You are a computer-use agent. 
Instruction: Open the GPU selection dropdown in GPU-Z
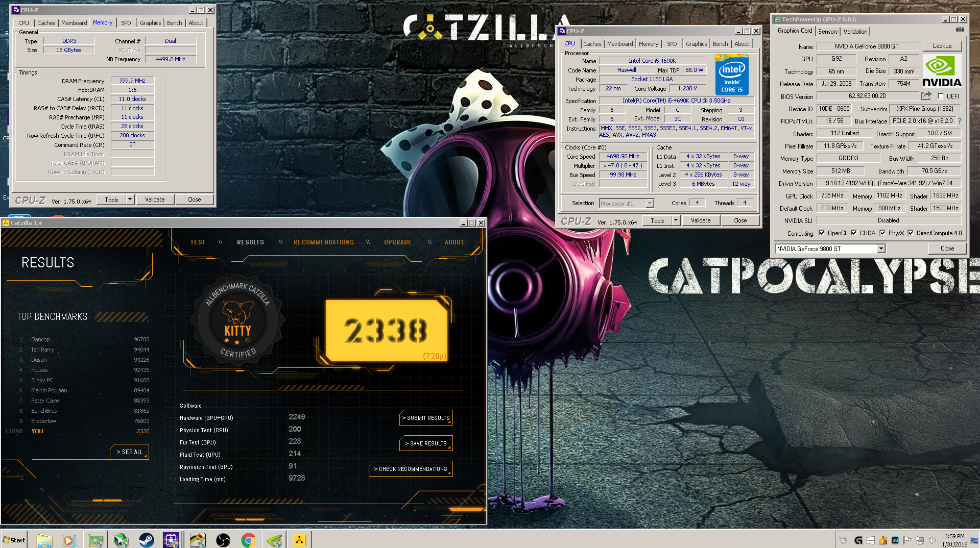tap(881, 249)
